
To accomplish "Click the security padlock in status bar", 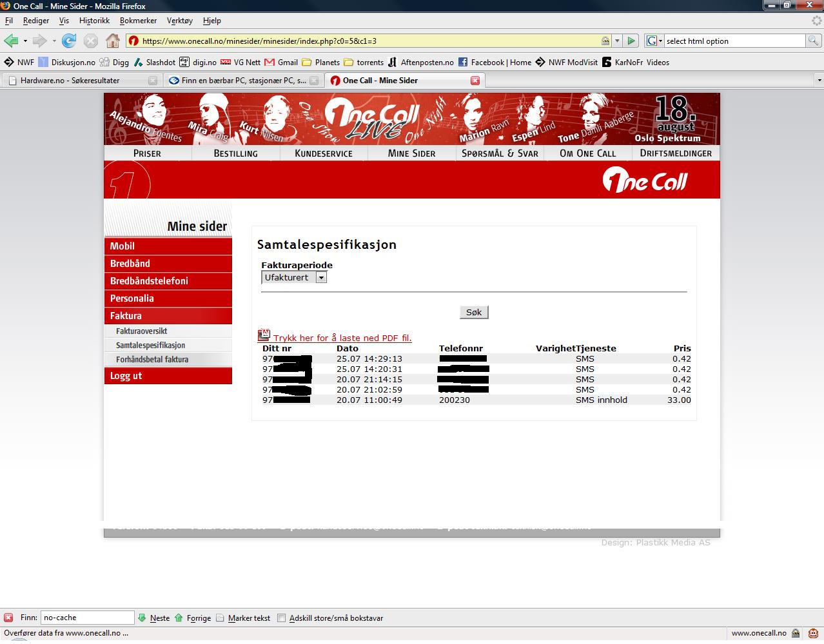I will (796, 633).
